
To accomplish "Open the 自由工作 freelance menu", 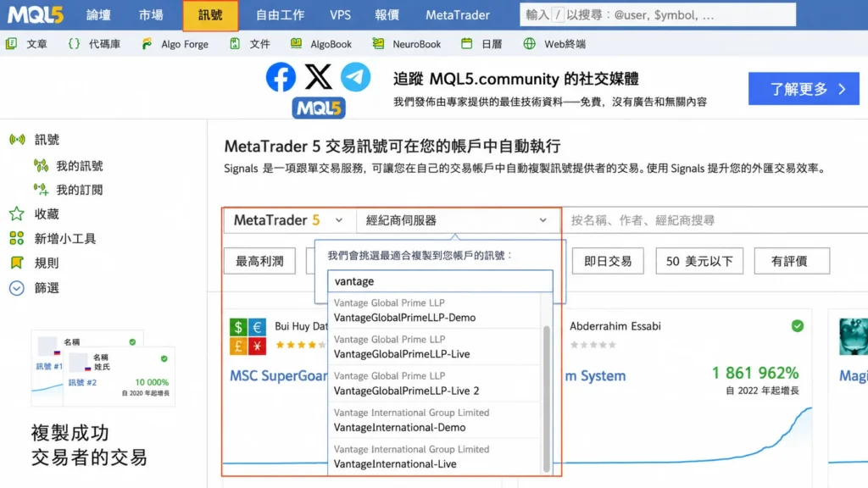I will 280,15.
